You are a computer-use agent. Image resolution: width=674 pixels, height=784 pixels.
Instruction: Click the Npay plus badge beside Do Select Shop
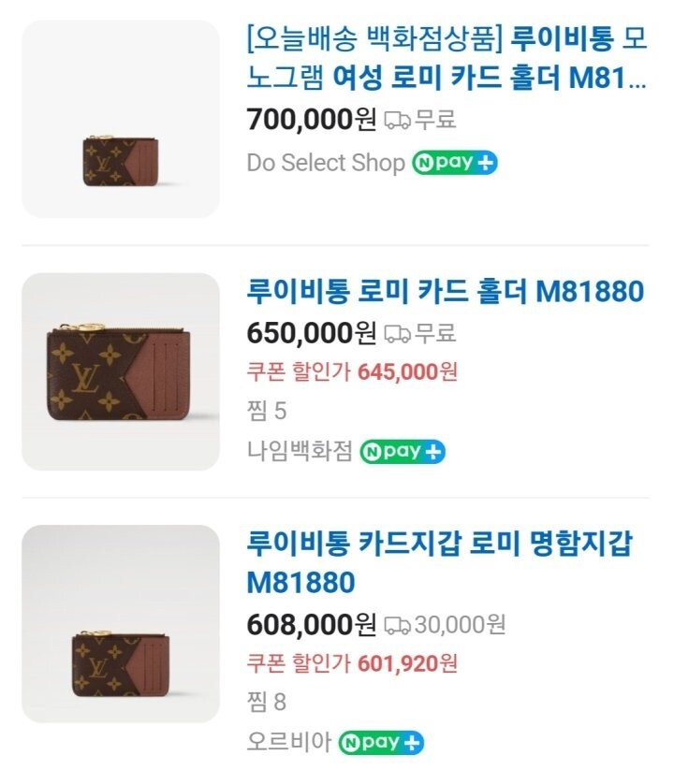click(454, 163)
